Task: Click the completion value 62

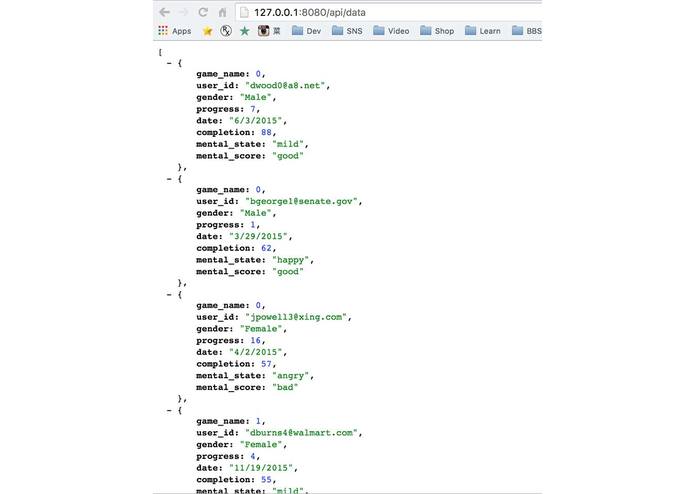Action: pyautogui.click(x=266, y=248)
